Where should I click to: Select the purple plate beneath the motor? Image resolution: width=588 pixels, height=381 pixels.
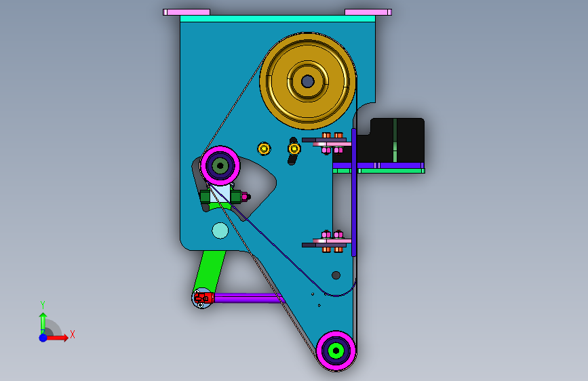coord(378,165)
